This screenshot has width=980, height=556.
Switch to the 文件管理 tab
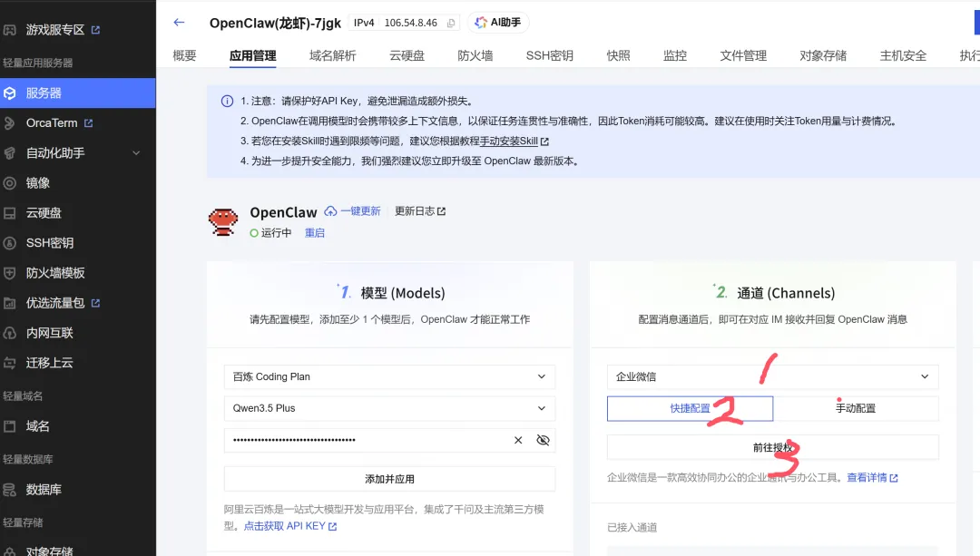(x=743, y=55)
